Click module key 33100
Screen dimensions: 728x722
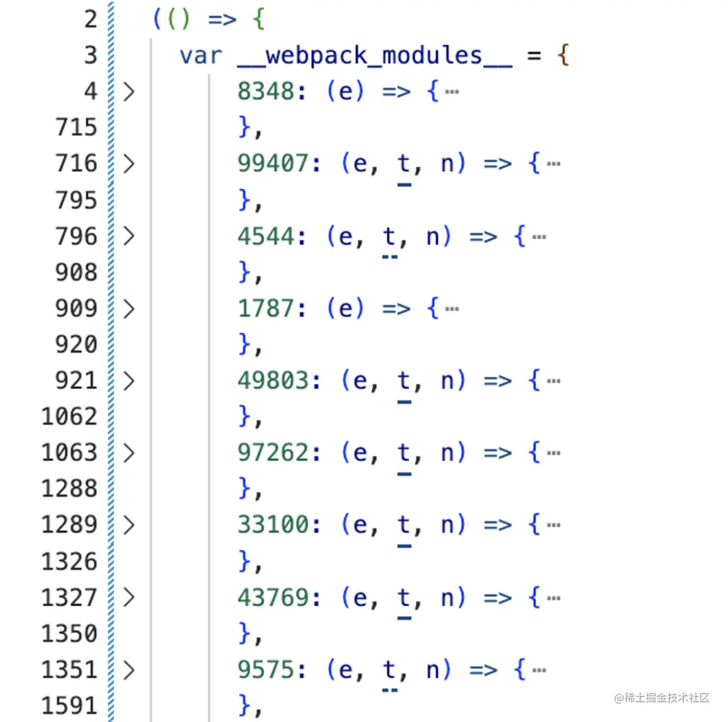tap(273, 526)
